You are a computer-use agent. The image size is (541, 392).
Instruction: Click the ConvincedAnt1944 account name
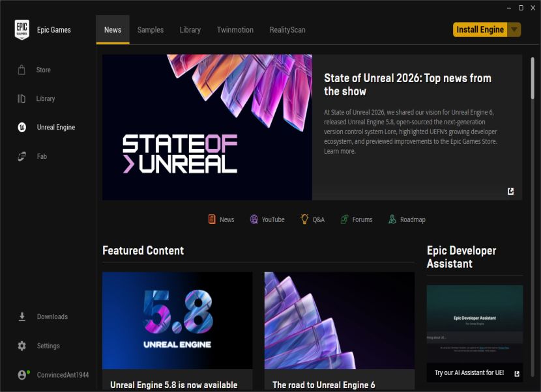63,375
